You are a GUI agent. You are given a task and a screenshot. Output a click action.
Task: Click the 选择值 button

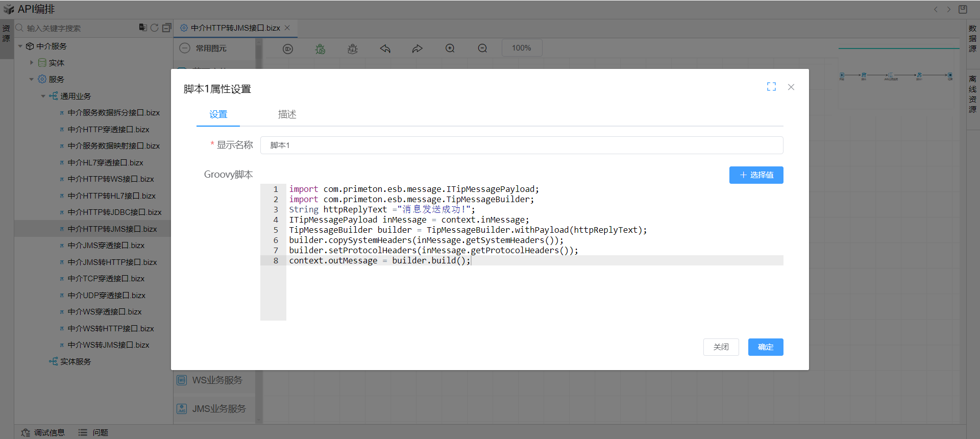(756, 175)
